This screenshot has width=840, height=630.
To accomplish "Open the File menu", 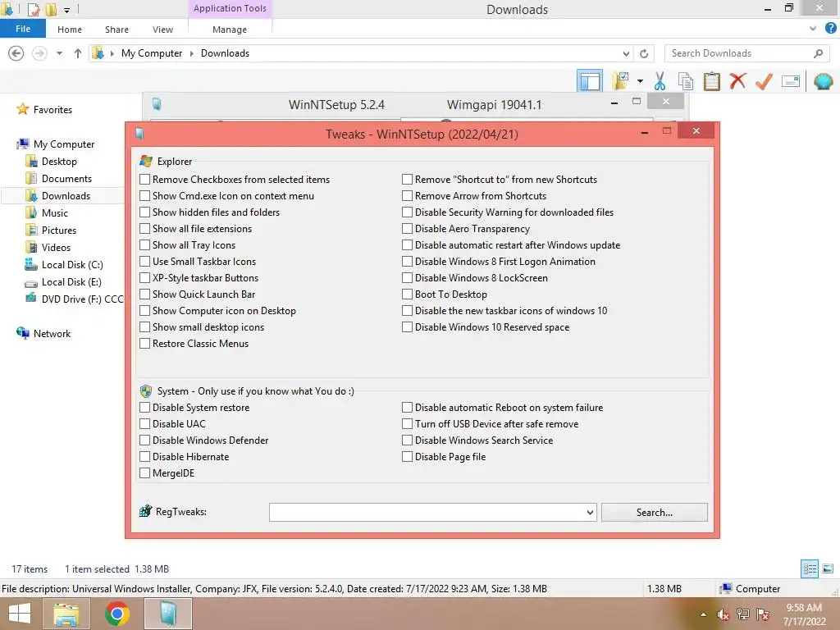I will coord(22,29).
